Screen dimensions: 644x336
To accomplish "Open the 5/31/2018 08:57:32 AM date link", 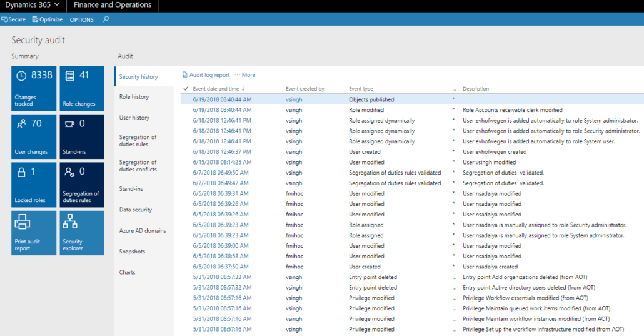I will click(222, 287).
